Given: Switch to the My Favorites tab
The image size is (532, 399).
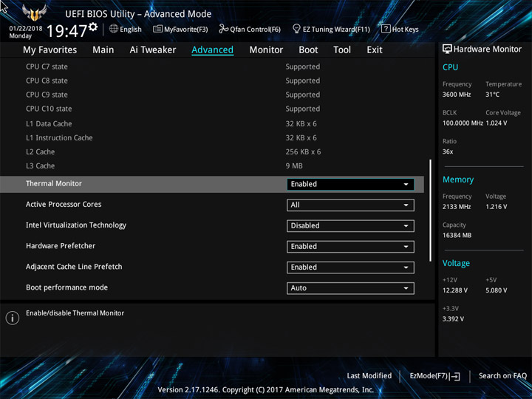Looking at the screenshot, I should pyautogui.click(x=50, y=50).
